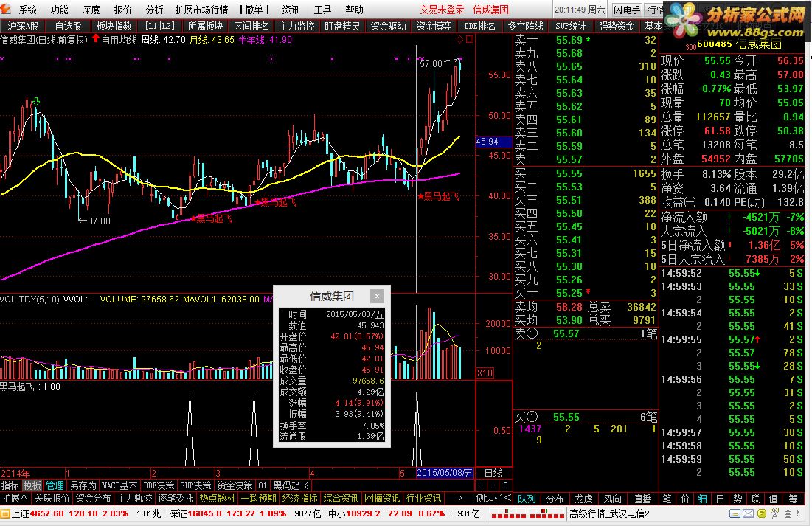Select the 细 view tab
The width and height of the screenshot is (812, 526).
tap(702, 499)
